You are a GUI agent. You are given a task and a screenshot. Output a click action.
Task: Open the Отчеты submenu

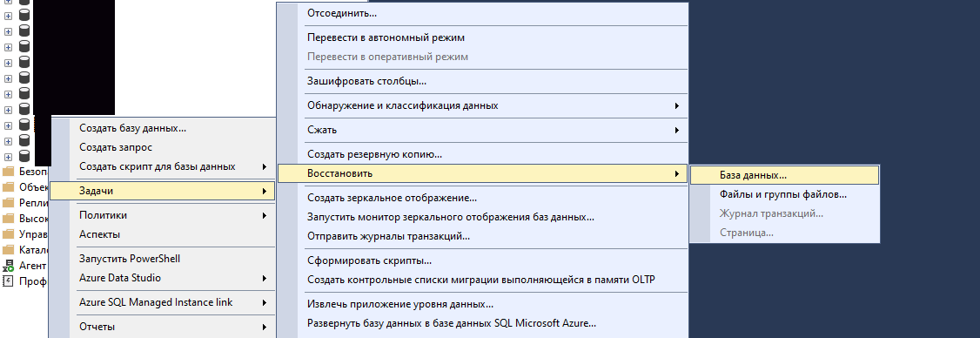[162, 327]
